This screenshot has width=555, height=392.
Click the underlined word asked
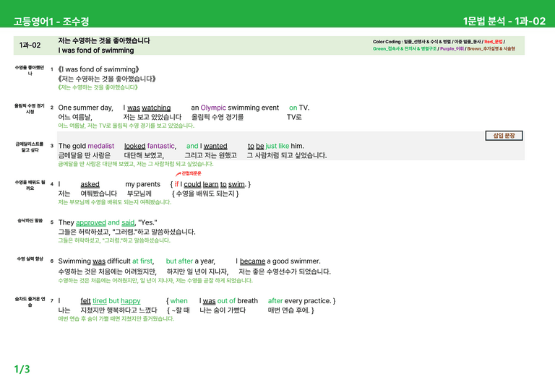[90, 185]
